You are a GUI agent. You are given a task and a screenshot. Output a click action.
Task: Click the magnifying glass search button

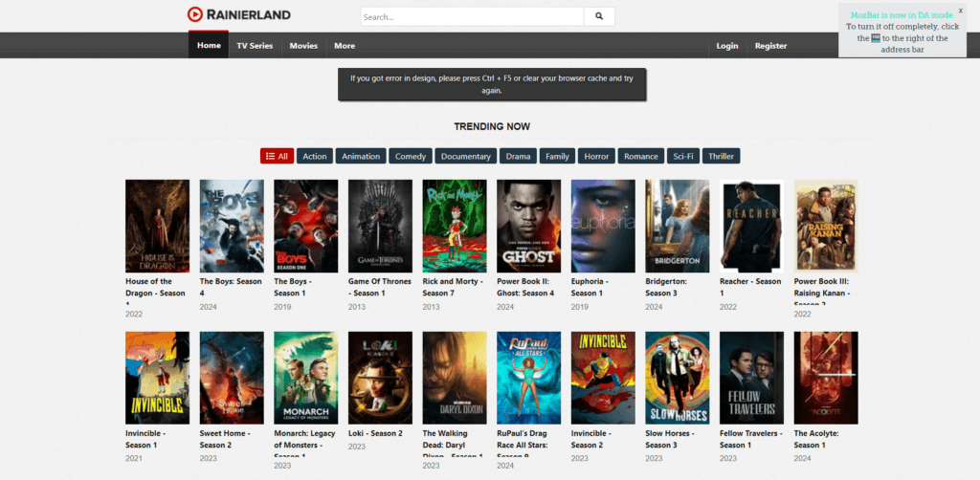pos(599,16)
